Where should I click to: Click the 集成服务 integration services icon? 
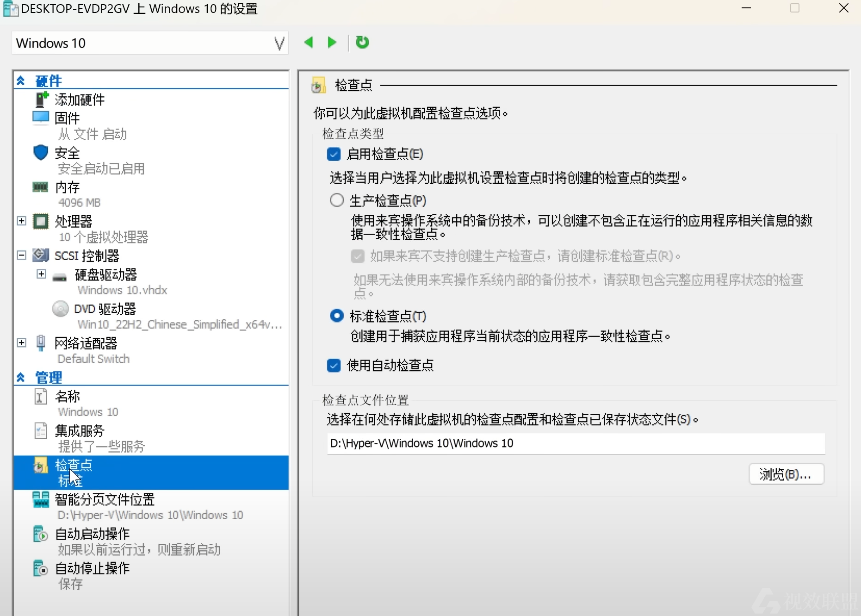pyautogui.click(x=41, y=430)
